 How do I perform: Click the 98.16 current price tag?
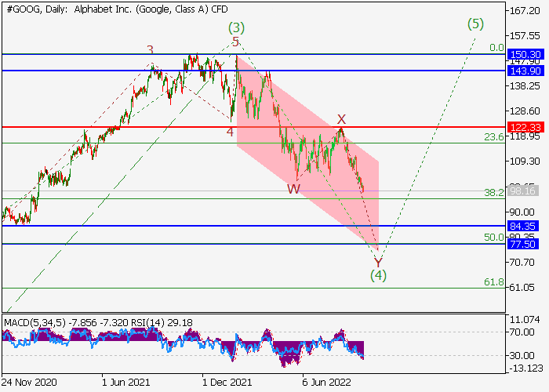[x=523, y=191]
